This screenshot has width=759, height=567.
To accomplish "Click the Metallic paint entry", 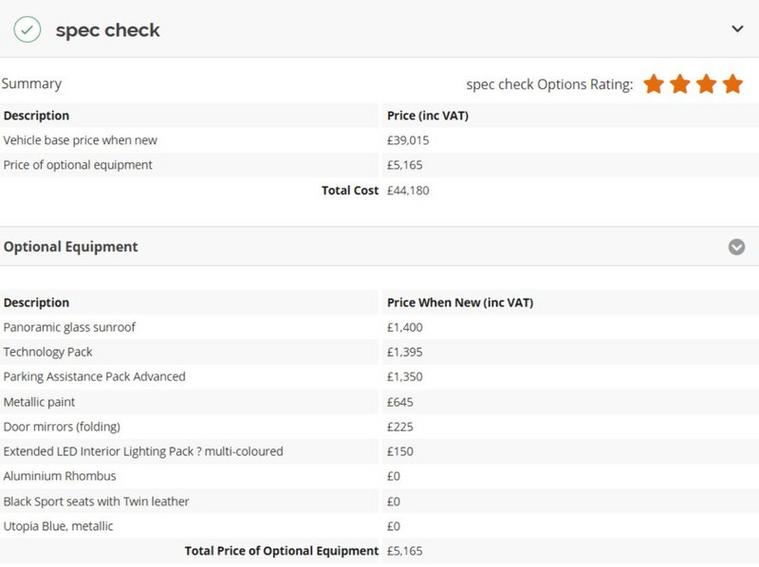I will tap(39, 402).
